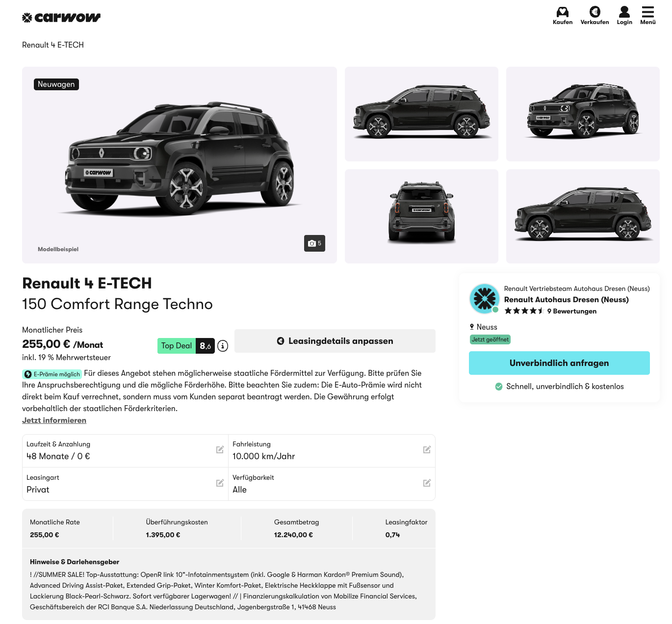672x624 pixels.
Task: Open the carwow home logo
Action: tap(61, 18)
